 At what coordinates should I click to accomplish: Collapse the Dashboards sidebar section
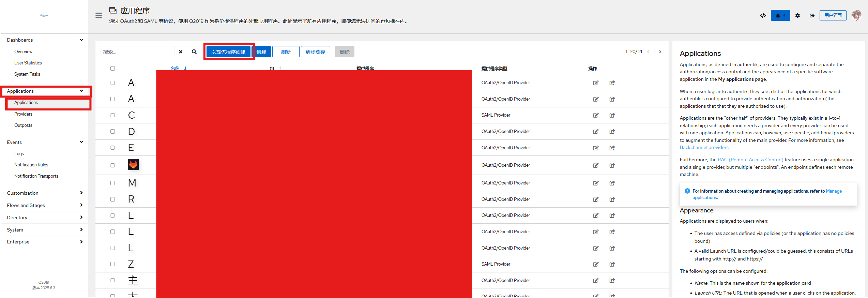point(81,40)
